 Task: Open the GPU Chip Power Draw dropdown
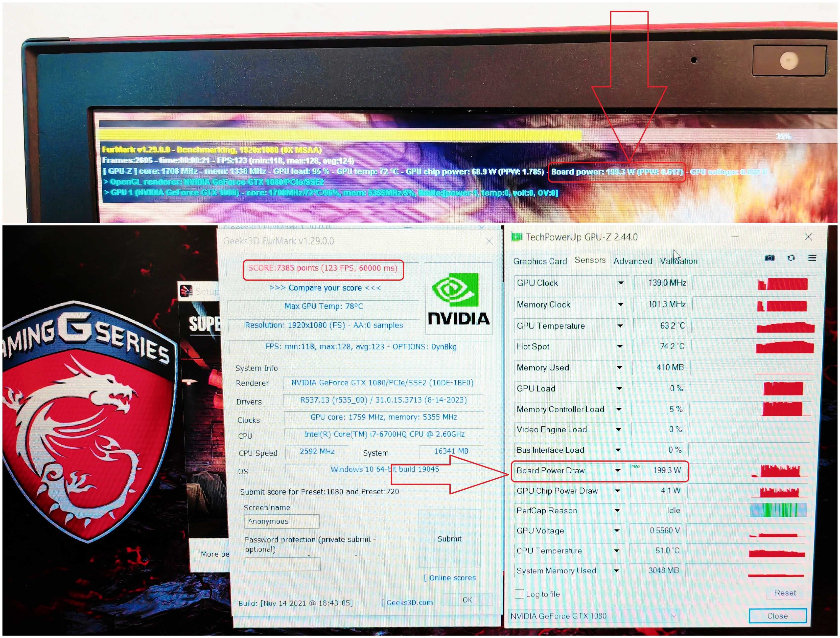coord(618,491)
